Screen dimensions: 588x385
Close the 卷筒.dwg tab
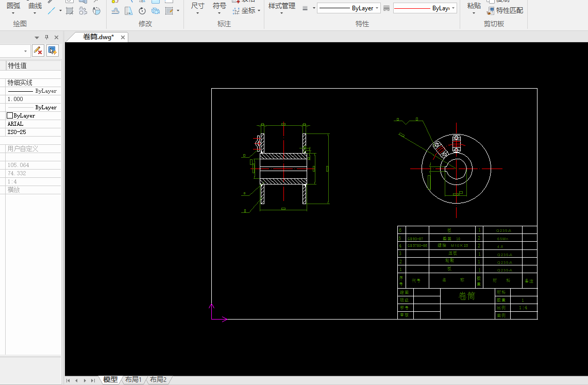123,37
